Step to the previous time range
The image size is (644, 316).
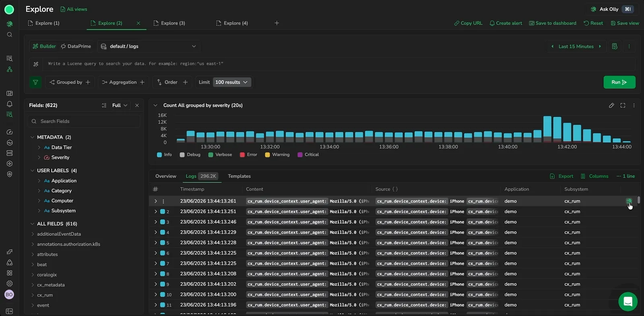[552, 46]
